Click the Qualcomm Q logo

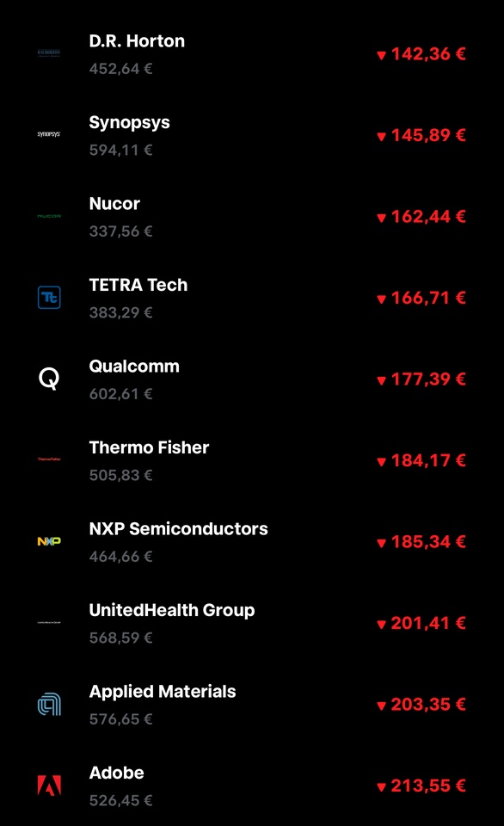(x=49, y=379)
